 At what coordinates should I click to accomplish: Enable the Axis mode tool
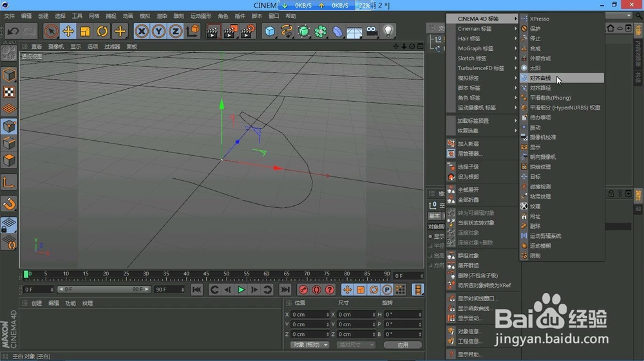pos(9,182)
